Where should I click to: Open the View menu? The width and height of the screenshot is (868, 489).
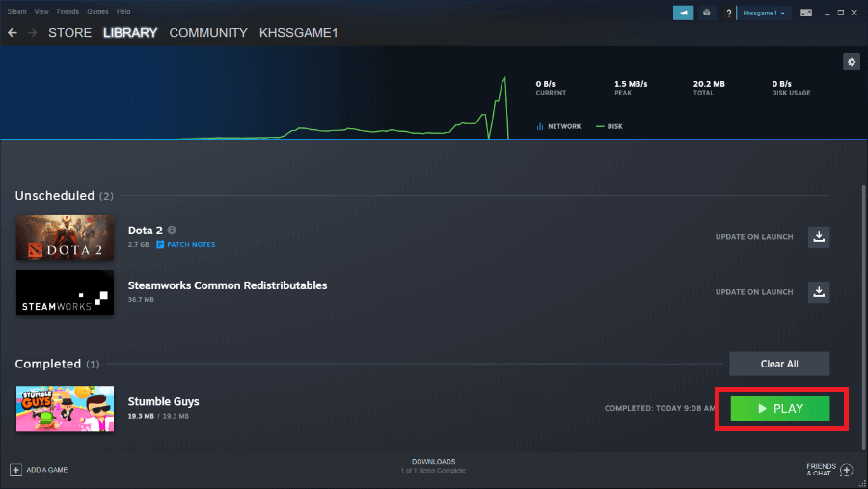(x=41, y=11)
